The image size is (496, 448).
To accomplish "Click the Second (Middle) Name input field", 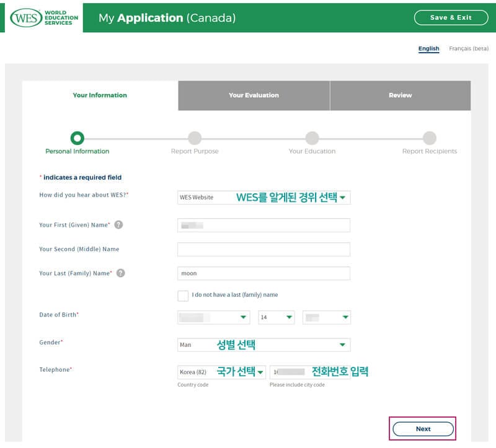I will pos(263,249).
